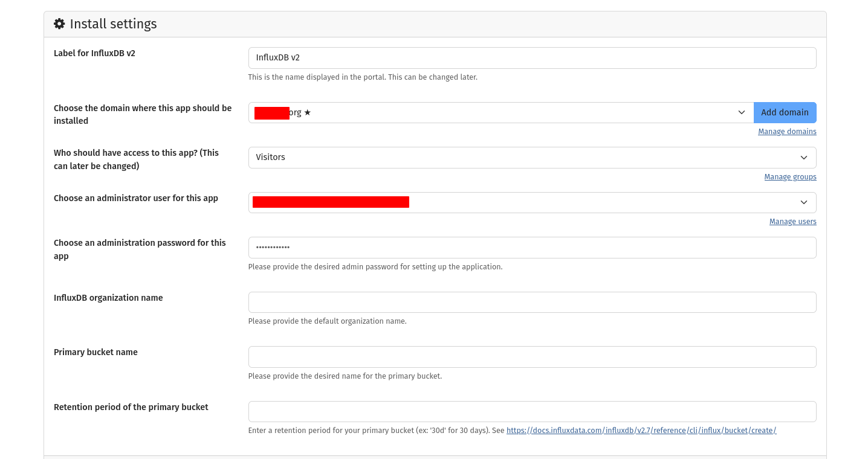Screen dimensions: 868x459
Task: Click the InfluxDB organization name input
Action: point(532,303)
